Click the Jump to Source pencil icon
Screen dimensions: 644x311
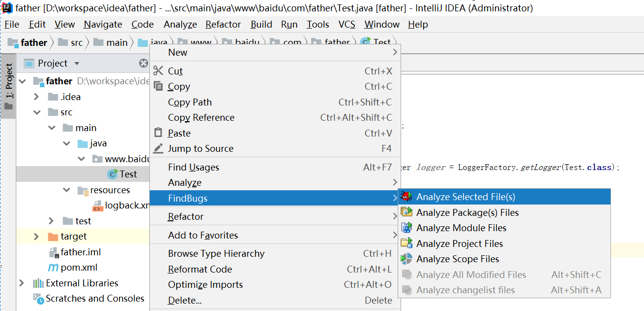[x=158, y=148]
